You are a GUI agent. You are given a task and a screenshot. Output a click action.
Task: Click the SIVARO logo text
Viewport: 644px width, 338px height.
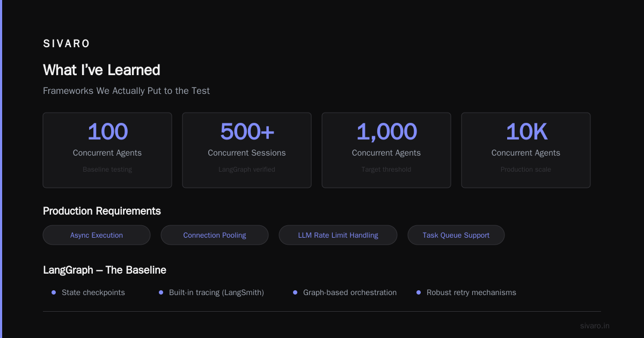pos(67,44)
